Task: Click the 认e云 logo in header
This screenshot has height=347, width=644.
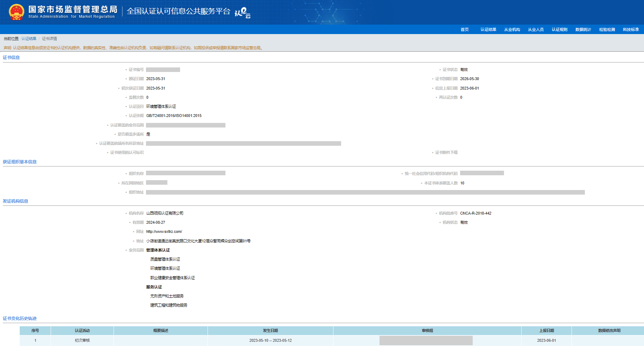Action: coord(242,13)
